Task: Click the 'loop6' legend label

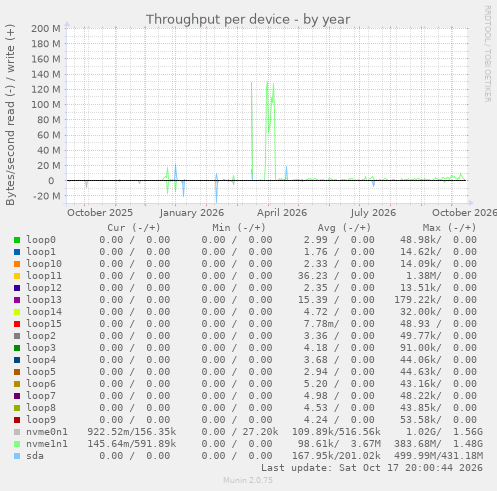Action: pyautogui.click(x=41, y=384)
